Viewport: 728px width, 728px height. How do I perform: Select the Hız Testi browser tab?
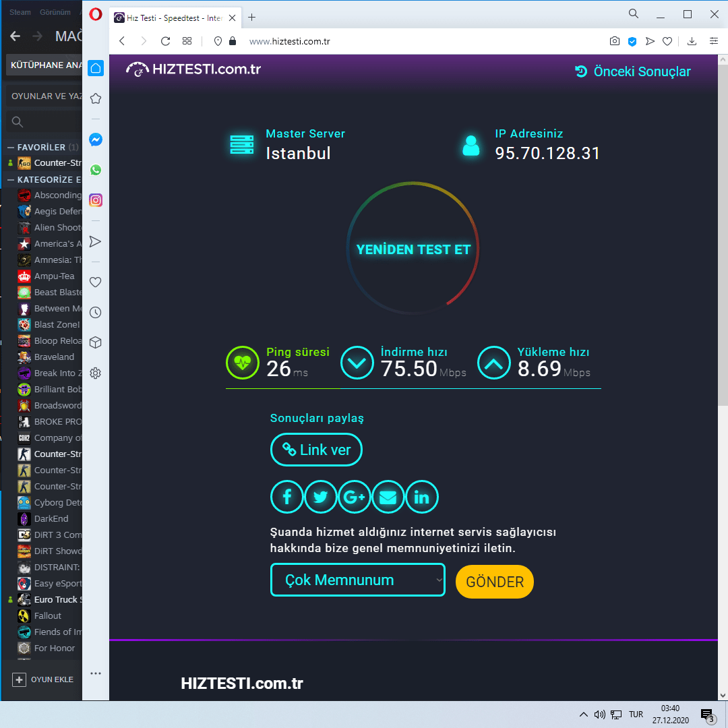click(175, 18)
